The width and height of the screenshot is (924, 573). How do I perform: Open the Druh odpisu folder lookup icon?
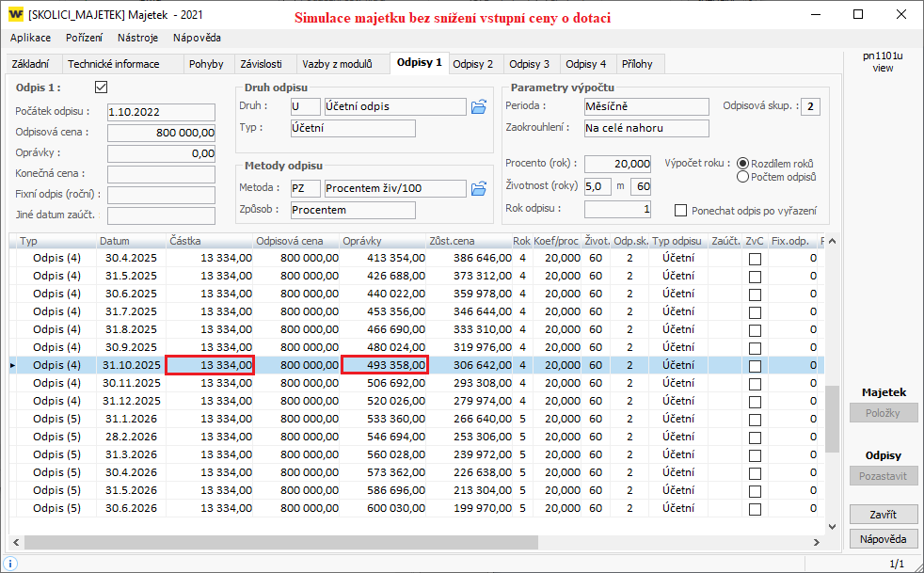479,106
